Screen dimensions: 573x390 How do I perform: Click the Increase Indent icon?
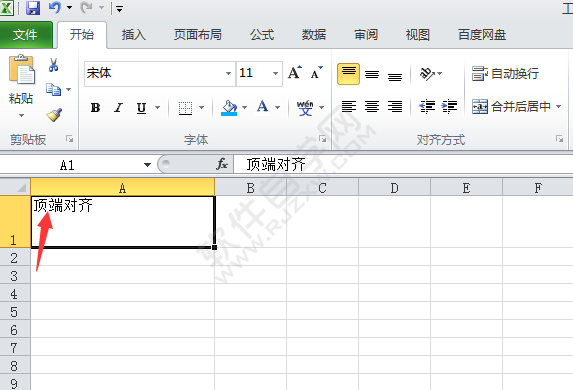pyautogui.click(x=449, y=107)
